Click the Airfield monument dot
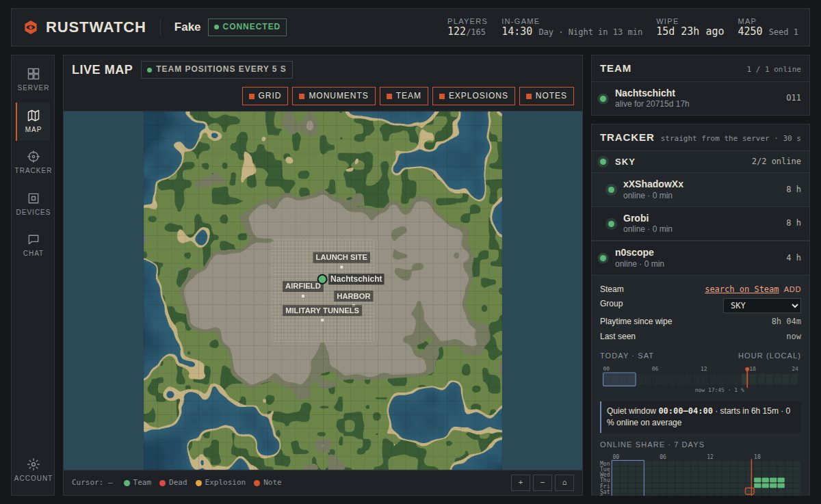The width and height of the screenshot is (821, 504). point(303,295)
